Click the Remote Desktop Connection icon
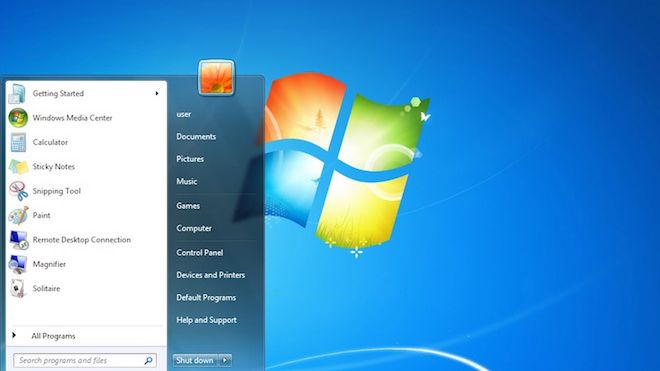This screenshot has width=660, height=371. (x=19, y=240)
